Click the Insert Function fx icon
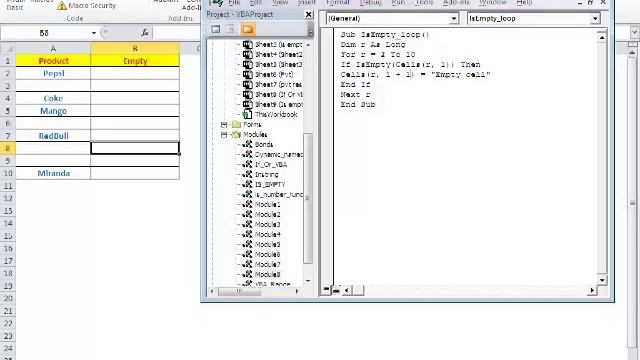Image resolution: width=640 pixels, height=360 pixels. (x=144, y=33)
